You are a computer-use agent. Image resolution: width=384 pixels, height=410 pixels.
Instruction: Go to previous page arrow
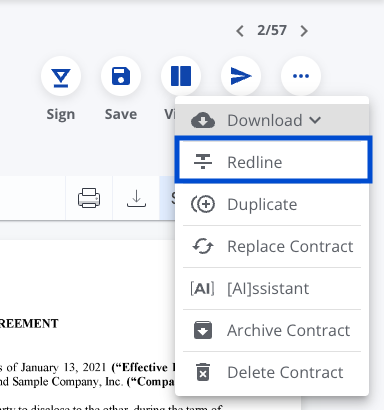point(240,31)
